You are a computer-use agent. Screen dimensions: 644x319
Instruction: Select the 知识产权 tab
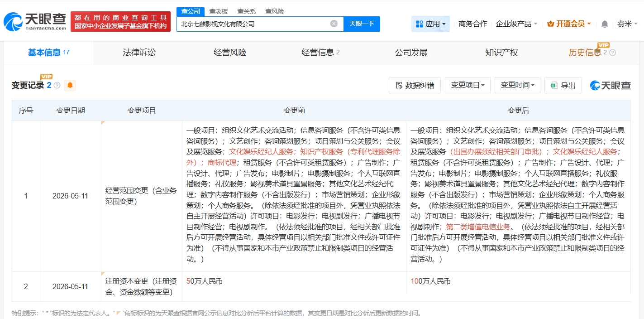(501, 53)
